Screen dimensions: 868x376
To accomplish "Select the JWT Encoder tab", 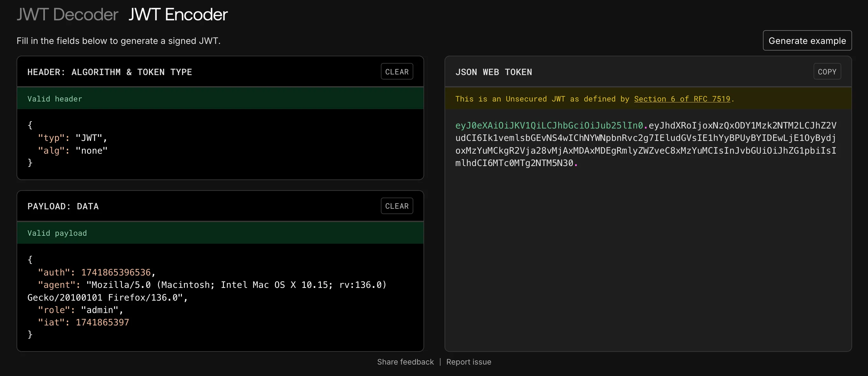I will (178, 14).
